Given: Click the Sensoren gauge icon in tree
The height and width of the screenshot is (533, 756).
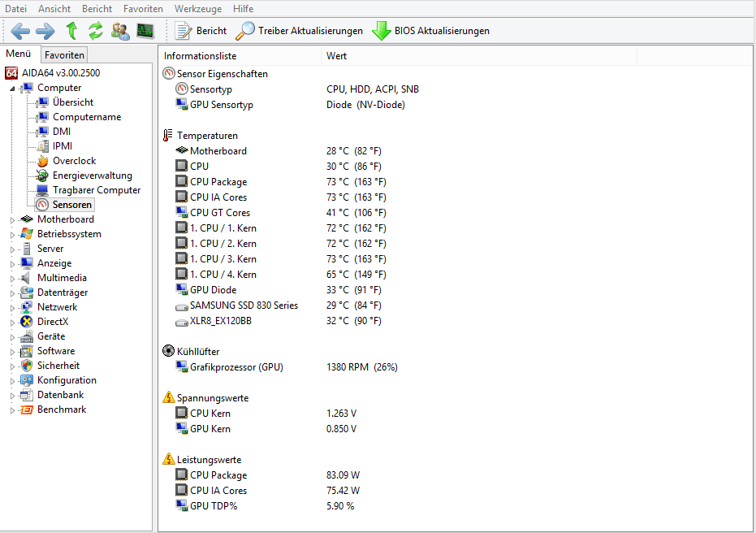Looking at the screenshot, I should [42, 205].
